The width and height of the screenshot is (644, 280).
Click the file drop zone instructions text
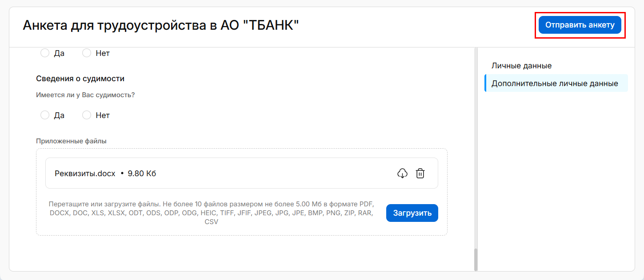point(212,213)
